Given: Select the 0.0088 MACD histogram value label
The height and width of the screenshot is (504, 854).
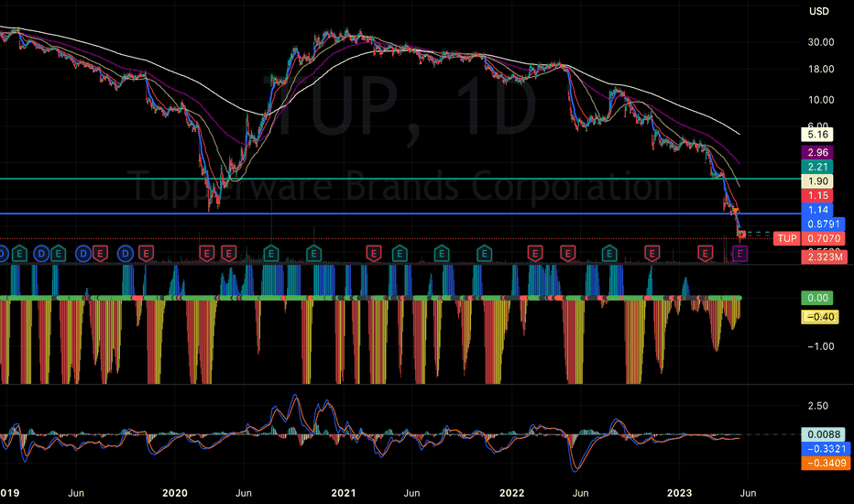Looking at the screenshot, I should [x=824, y=434].
